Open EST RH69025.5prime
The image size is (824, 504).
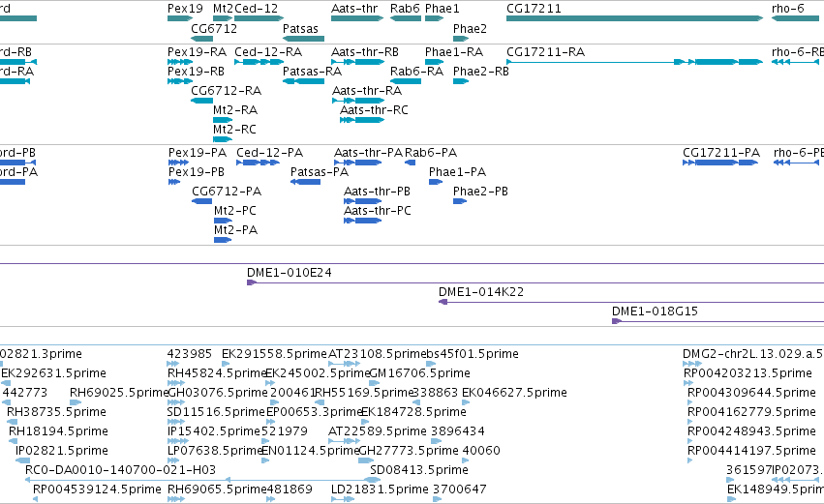76,402
